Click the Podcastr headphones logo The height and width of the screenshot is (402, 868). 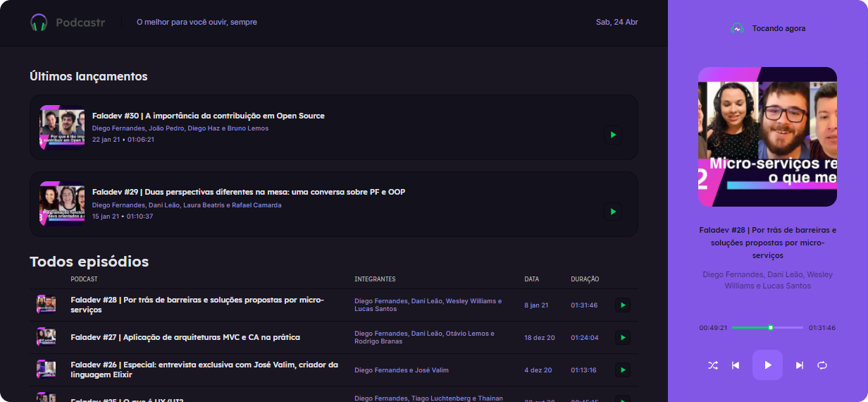point(39,23)
